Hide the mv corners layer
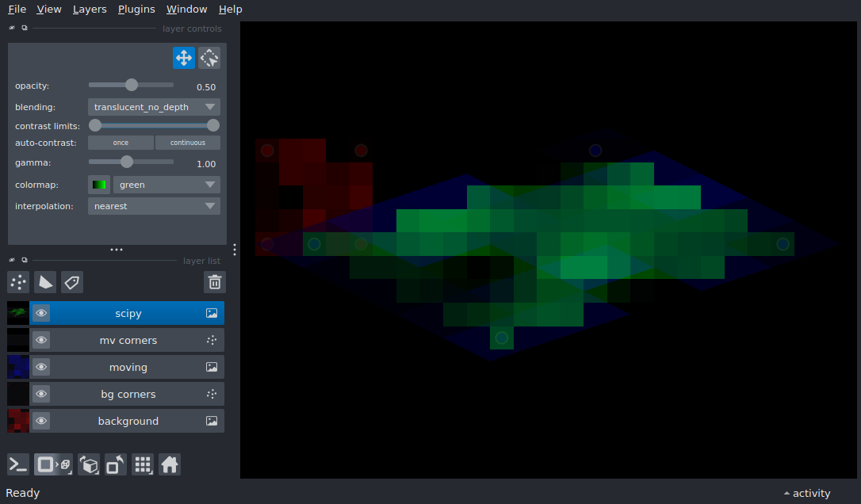861x504 pixels. coord(41,340)
